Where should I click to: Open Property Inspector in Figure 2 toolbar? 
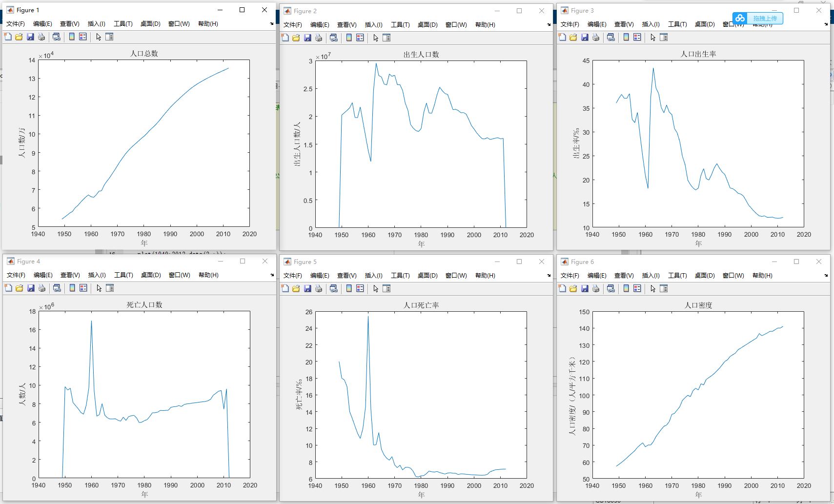click(386, 38)
